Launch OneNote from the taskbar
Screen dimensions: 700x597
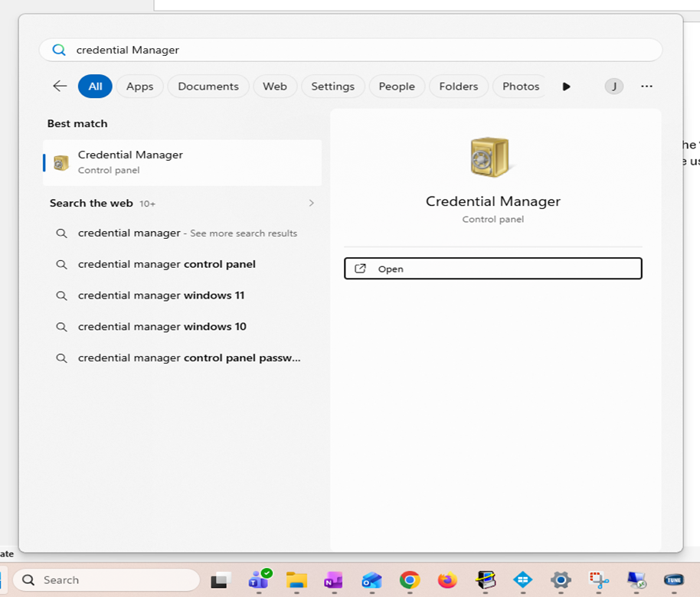(334, 579)
